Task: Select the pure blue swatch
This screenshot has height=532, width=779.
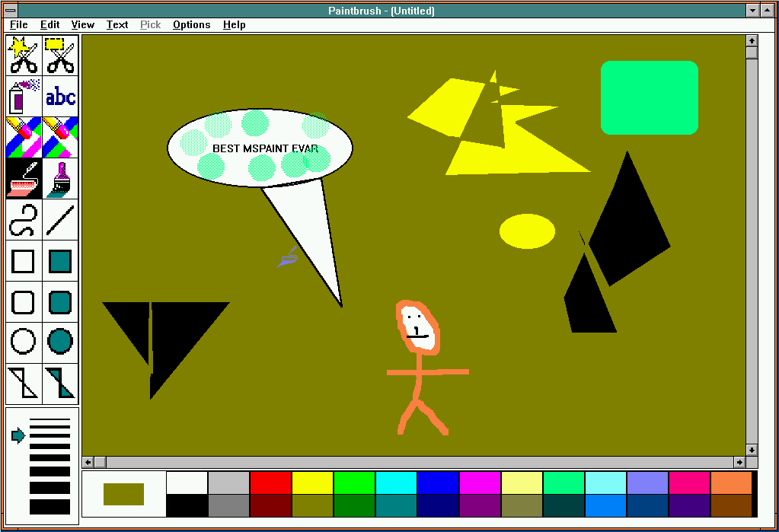Action: tap(438, 483)
